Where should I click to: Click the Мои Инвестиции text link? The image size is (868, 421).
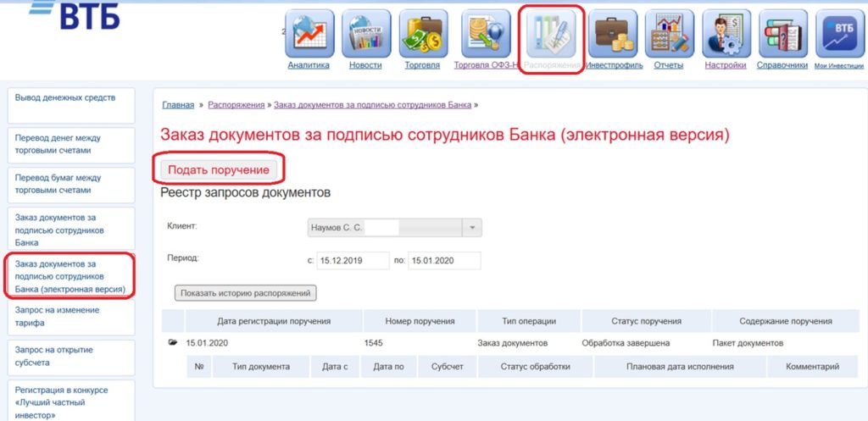839,66
